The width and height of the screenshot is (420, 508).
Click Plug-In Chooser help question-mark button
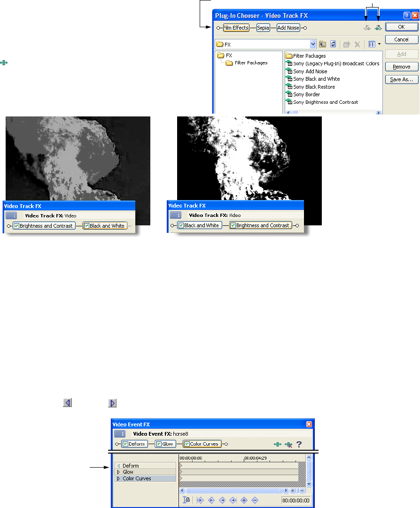(x=407, y=15)
